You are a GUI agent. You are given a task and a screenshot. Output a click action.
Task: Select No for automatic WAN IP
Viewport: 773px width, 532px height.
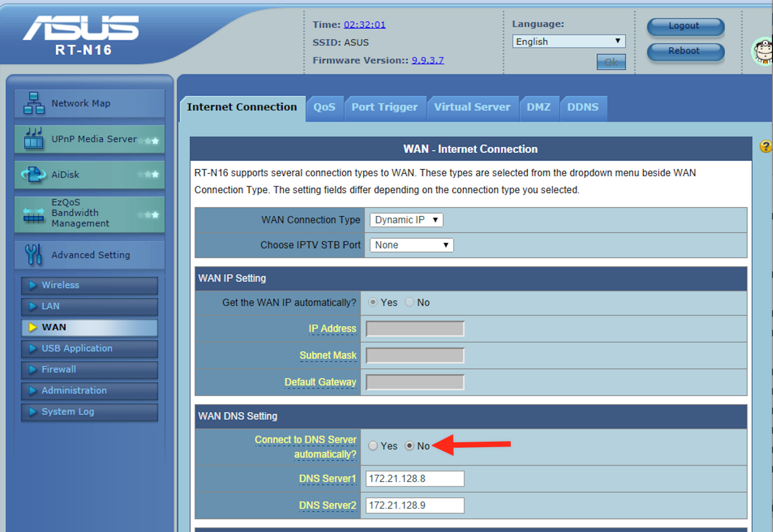[410, 302]
